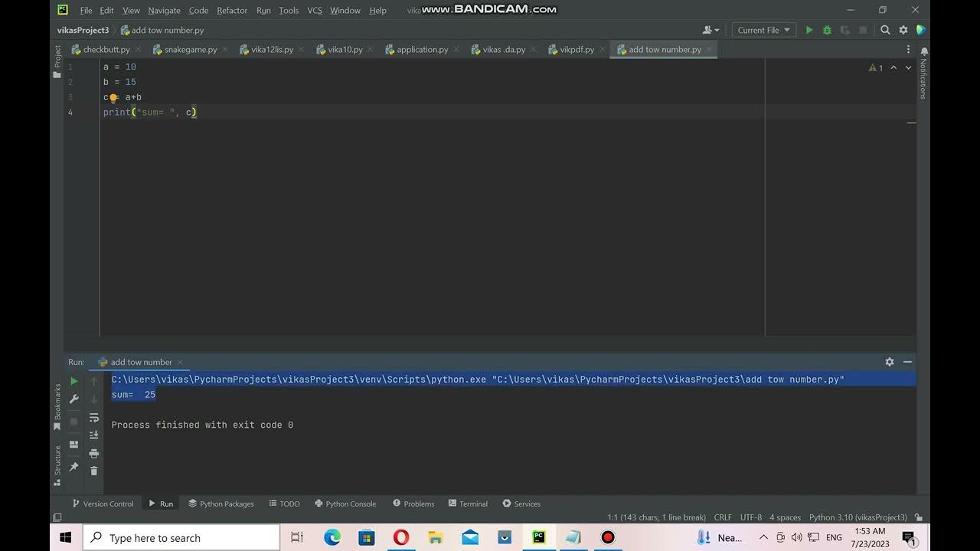The width and height of the screenshot is (980, 551).
Task: Restore layout in the Run panel
Action: coord(74,445)
